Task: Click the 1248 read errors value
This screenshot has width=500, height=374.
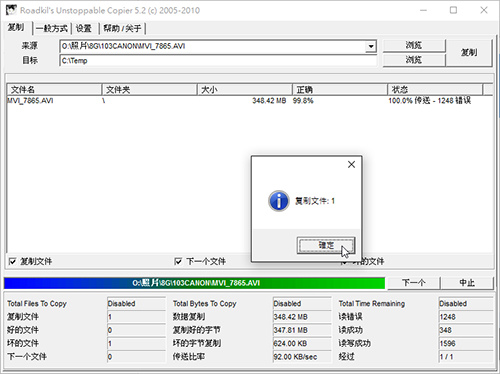Action: click(x=466, y=317)
